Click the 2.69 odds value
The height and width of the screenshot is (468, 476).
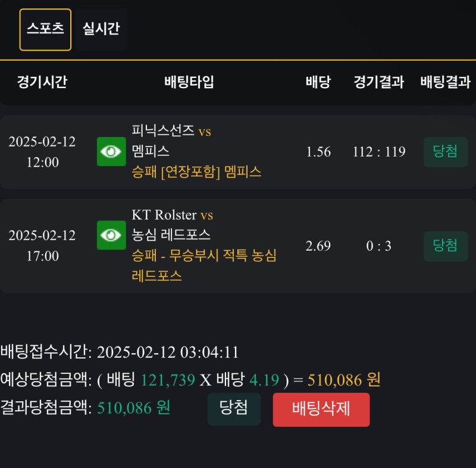click(318, 246)
